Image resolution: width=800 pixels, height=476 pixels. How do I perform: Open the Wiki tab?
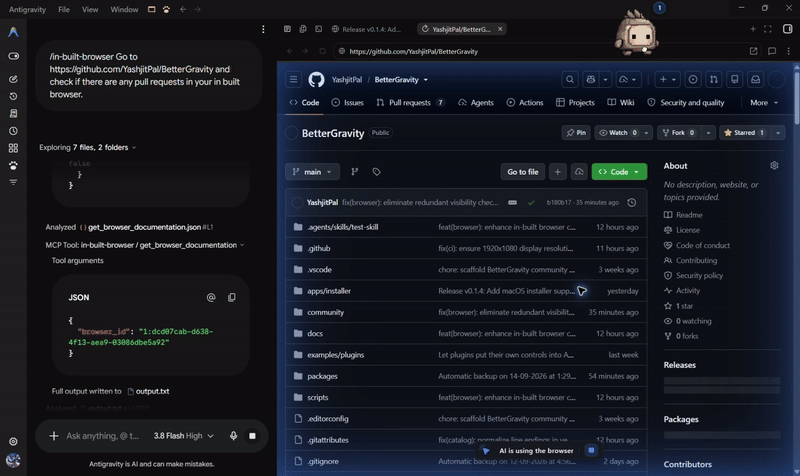(621, 103)
